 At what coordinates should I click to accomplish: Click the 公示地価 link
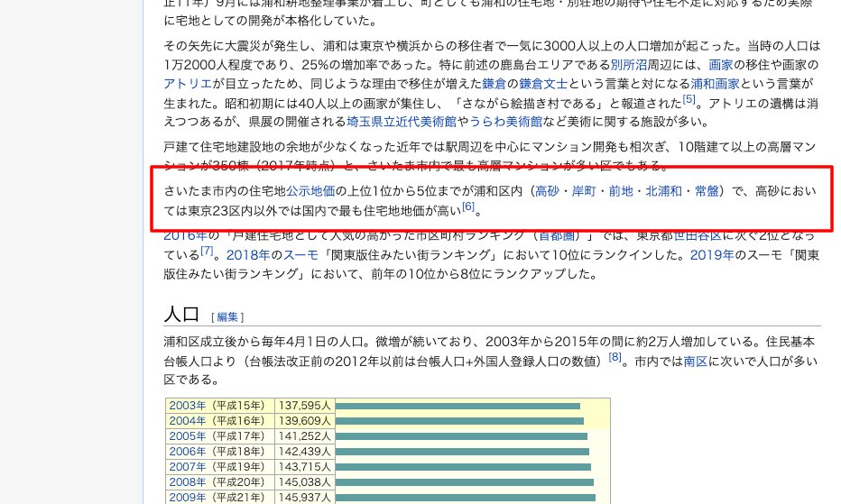click(x=310, y=190)
